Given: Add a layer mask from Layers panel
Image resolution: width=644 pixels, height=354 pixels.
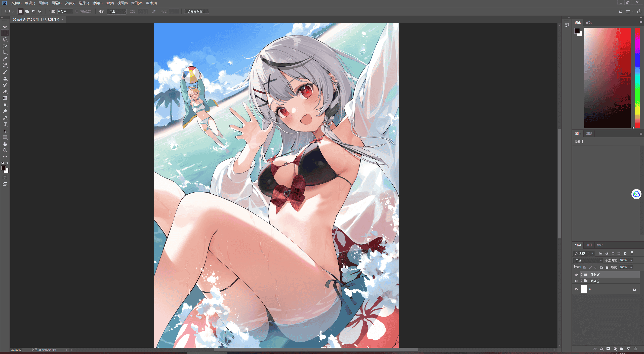Looking at the screenshot, I should 608,349.
